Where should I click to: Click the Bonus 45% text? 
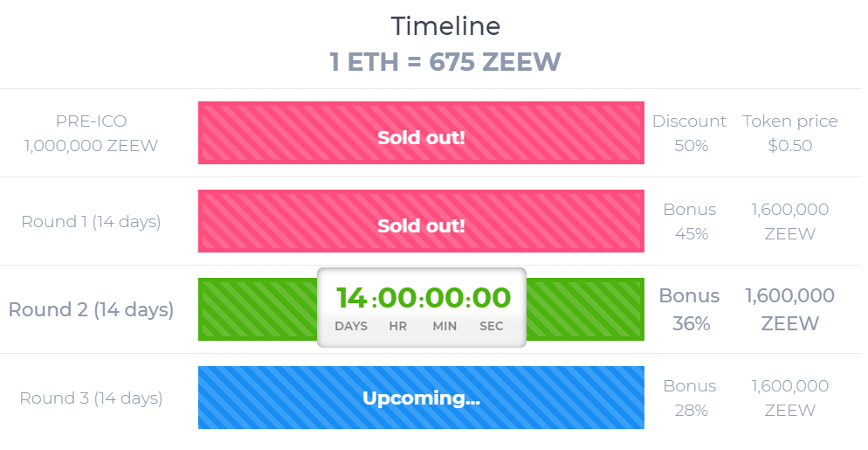(691, 221)
